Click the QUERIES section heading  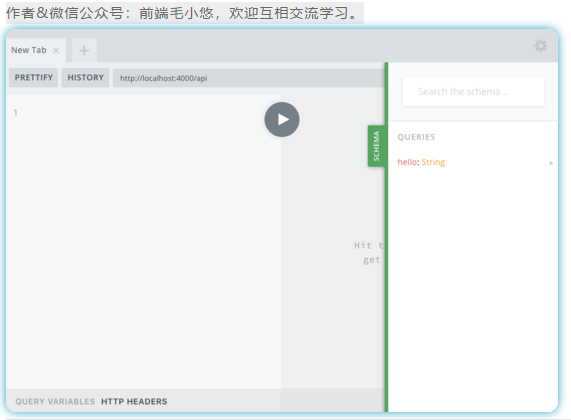[416, 137]
